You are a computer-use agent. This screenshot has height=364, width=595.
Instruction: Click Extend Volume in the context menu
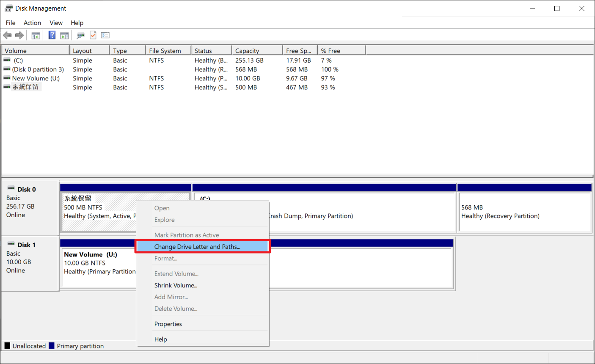click(x=203, y=273)
